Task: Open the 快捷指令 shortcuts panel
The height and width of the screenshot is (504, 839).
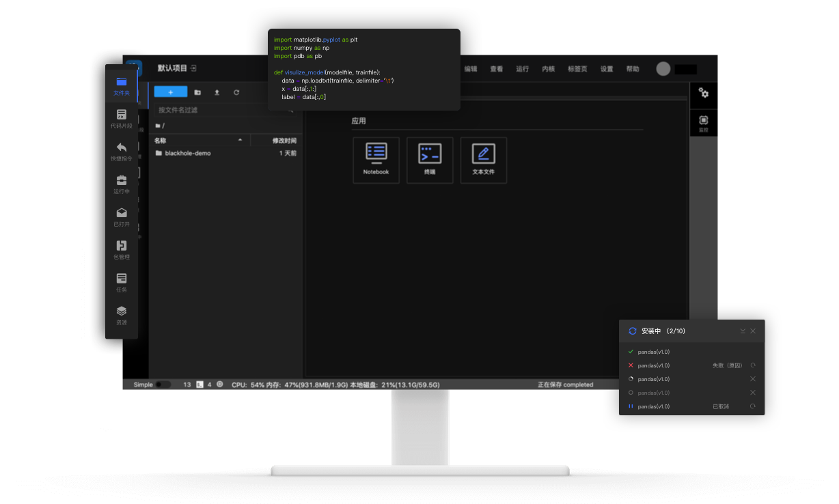Action: pyautogui.click(x=121, y=154)
